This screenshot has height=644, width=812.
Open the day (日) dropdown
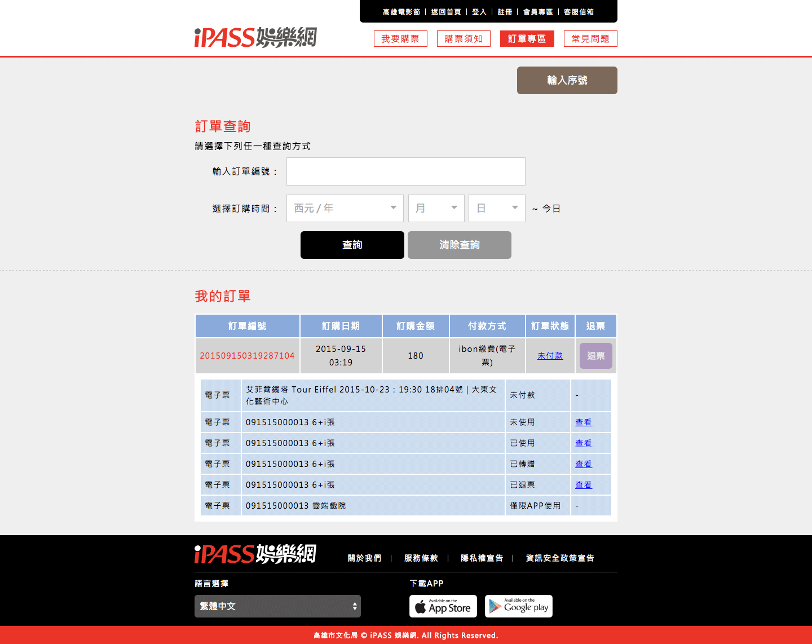tap(497, 208)
